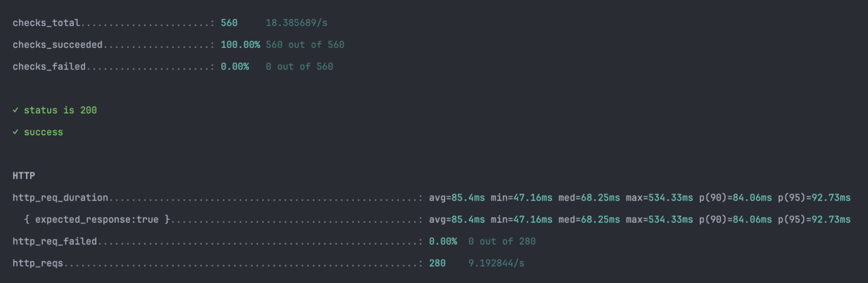Click the 0 out of 560 text
The width and height of the screenshot is (868, 283).
click(x=299, y=67)
